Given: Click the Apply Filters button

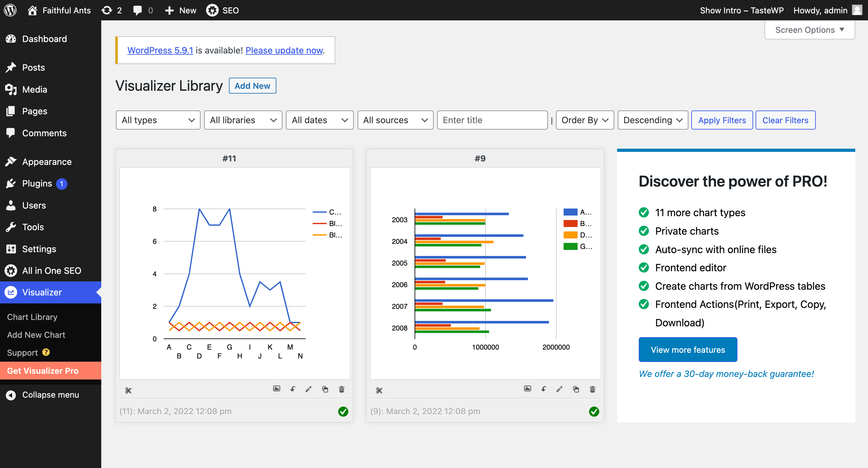Looking at the screenshot, I should tap(722, 120).
